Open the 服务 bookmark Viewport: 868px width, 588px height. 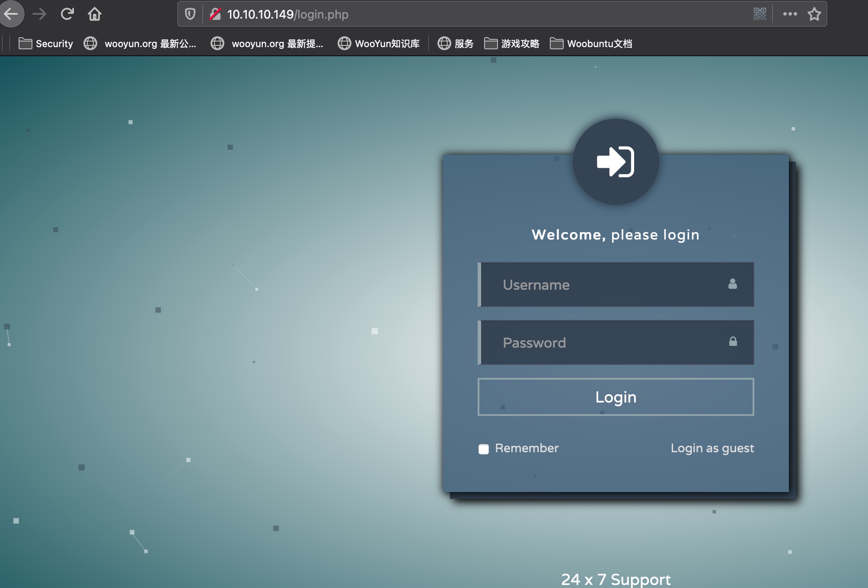pyautogui.click(x=456, y=44)
